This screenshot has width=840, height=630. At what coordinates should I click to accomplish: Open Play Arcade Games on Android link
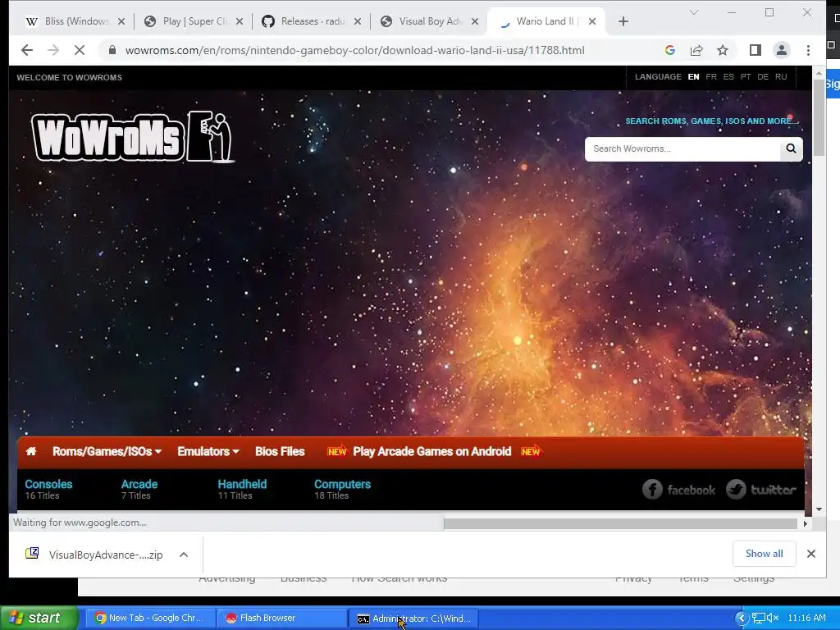click(x=431, y=452)
